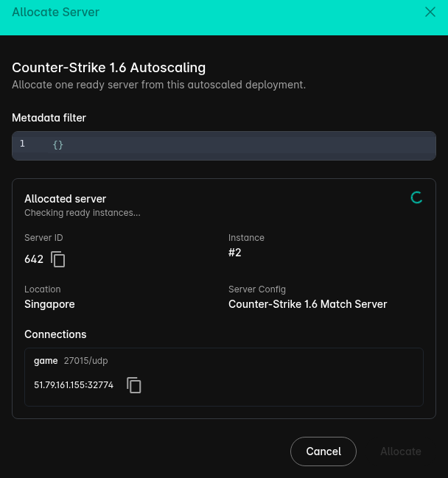Viewport: 448px width, 478px height.
Task: Click the 27015/udp port label
Action: pos(85,361)
